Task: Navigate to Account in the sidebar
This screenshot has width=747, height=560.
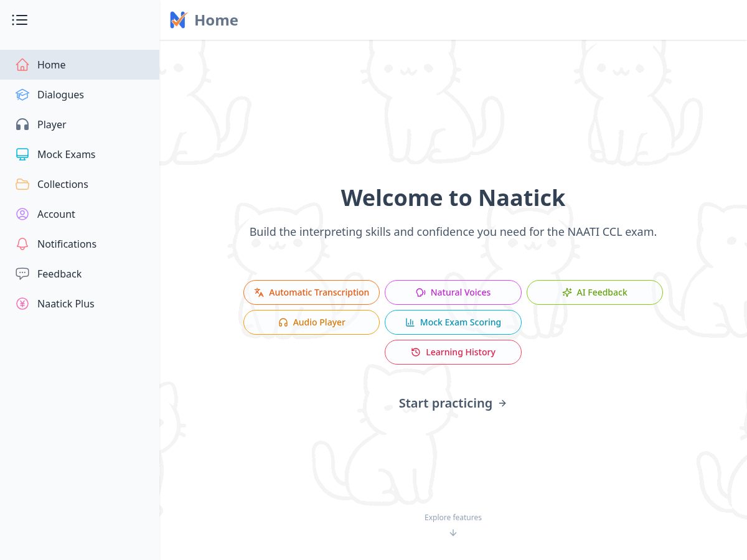Action: tap(80, 214)
